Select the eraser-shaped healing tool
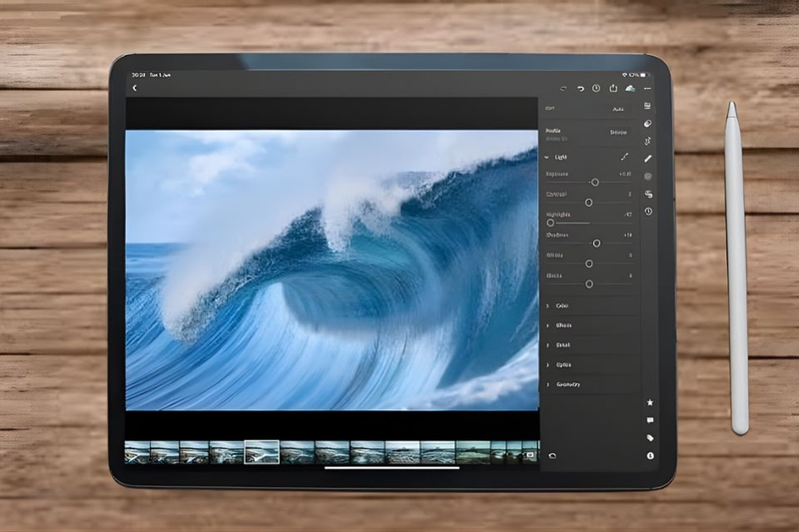The width and height of the screenshot is (799, 532). pos(647,123)
